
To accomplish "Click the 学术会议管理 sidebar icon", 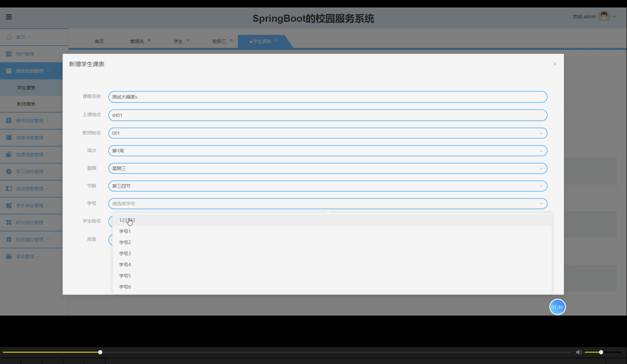I will point(9,205).
